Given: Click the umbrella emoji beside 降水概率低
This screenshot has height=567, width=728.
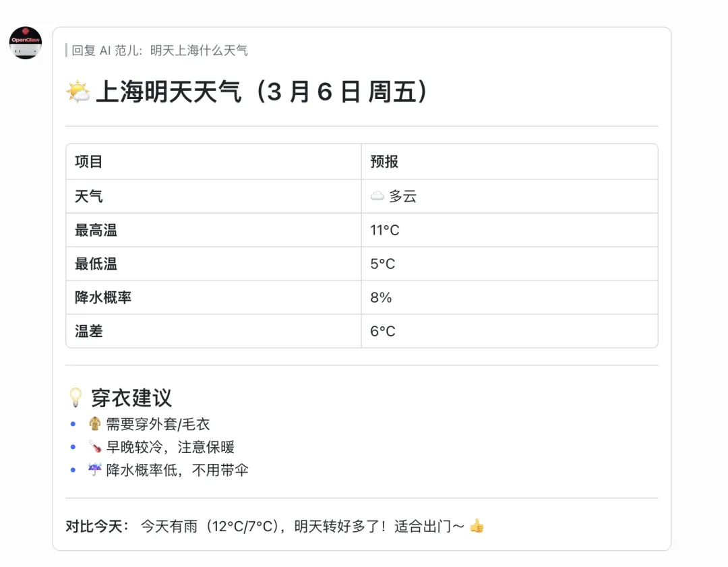Looking at the screenshot, I should click(x=94, y=470).
